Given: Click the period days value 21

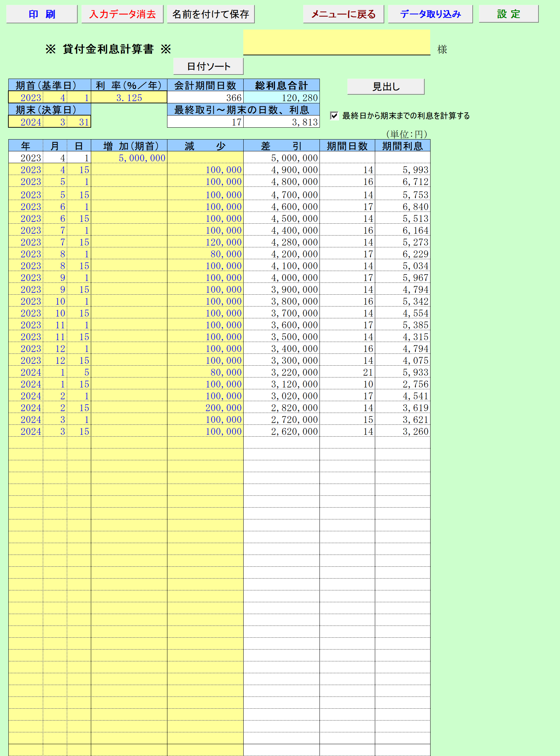Looking at the screenshot, I should coord(347,372).
